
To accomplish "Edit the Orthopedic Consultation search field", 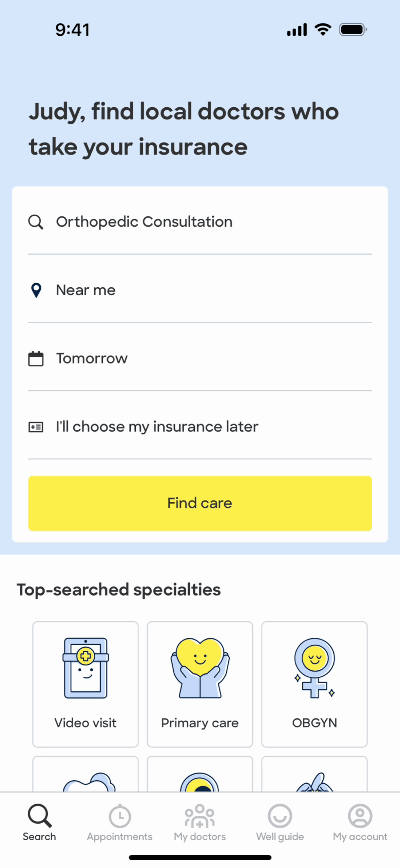I will 200,222.
